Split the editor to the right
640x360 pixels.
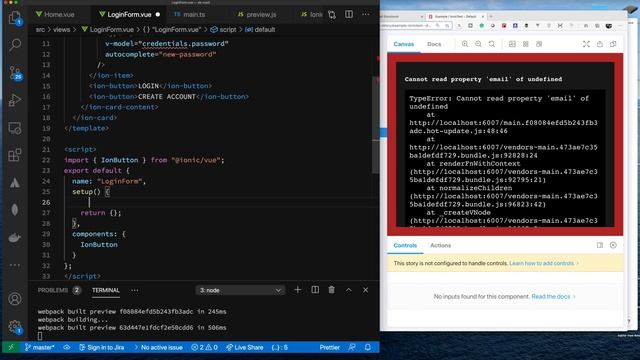tap(349, 14)
